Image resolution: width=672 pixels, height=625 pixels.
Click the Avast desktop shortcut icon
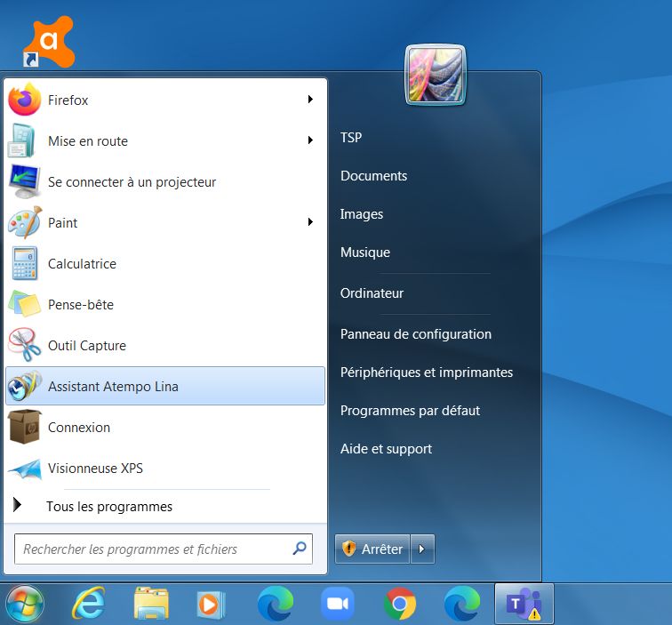pyautogui.click(x=48, y=42)
